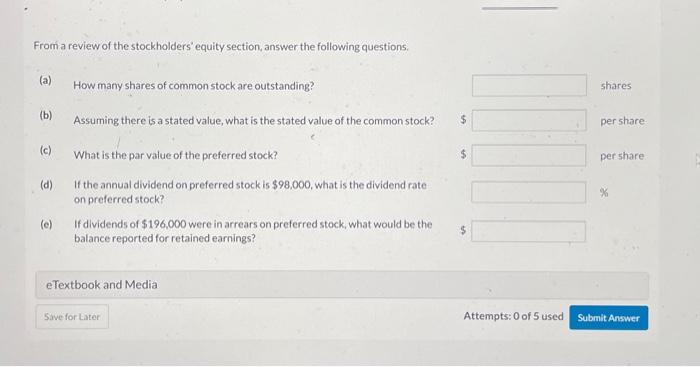Click question (b) stated value text
This screenshot has height=367, width=700.
pos(254,121)
